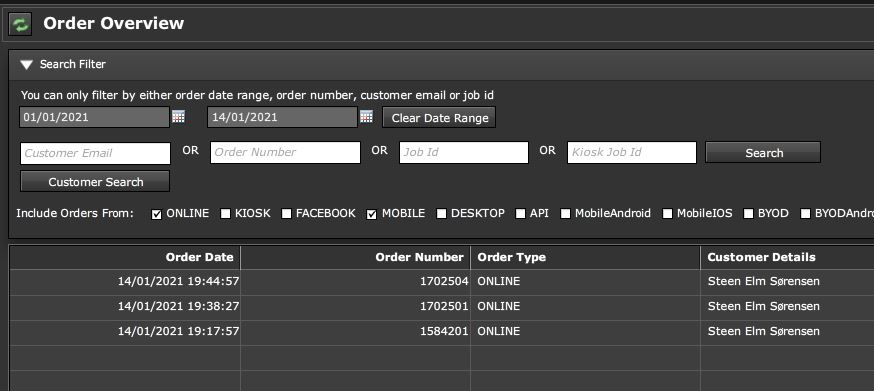874x391 pixels.
Task: Uncheck the MOBILE orders checkbox
Action: 372,214
